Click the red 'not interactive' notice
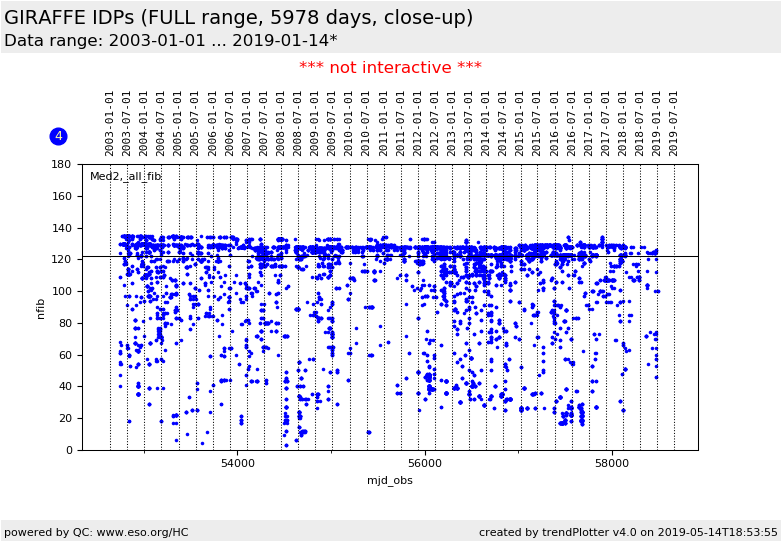The width and height of the screenshot is (782, 542). point(390,68)
